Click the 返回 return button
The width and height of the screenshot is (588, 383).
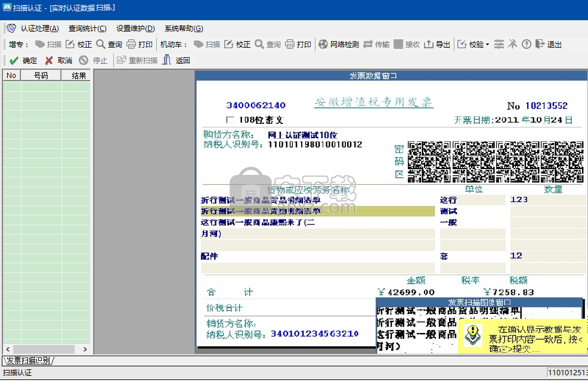point(177,60)
